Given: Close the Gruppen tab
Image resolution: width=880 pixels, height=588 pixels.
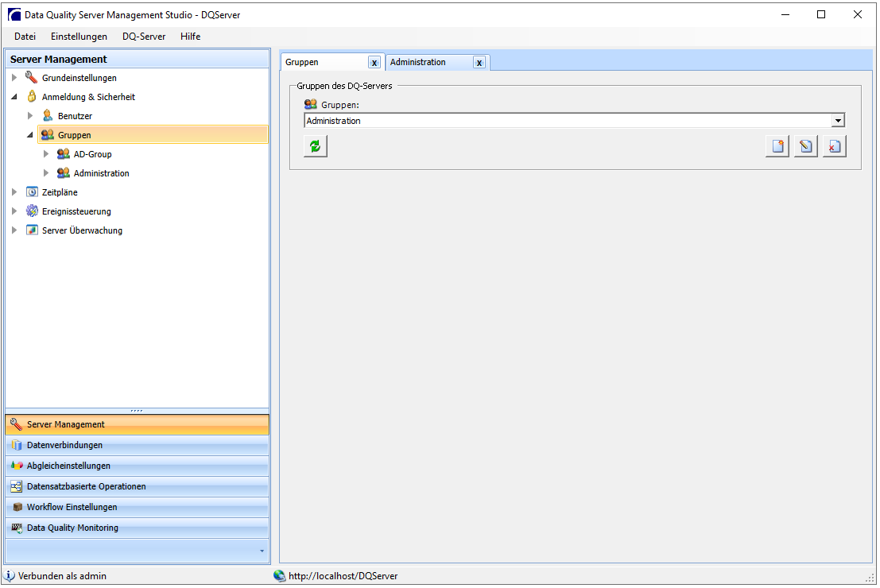Looking at the screenshot, I should pos(374,62).
